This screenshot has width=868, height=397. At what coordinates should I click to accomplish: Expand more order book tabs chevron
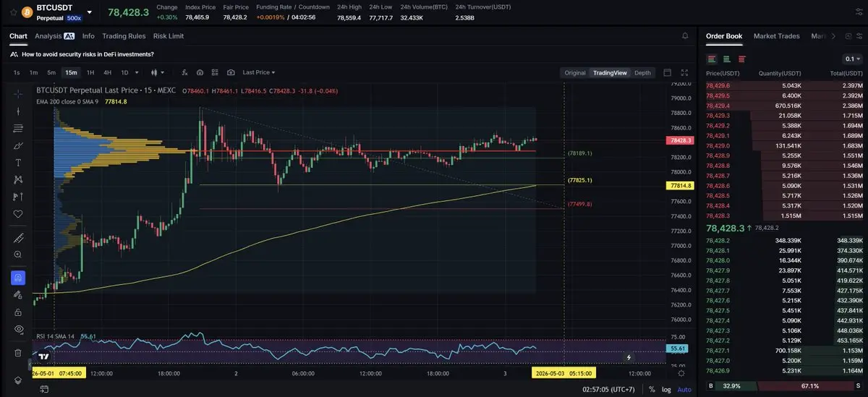[x=833, y=35]
